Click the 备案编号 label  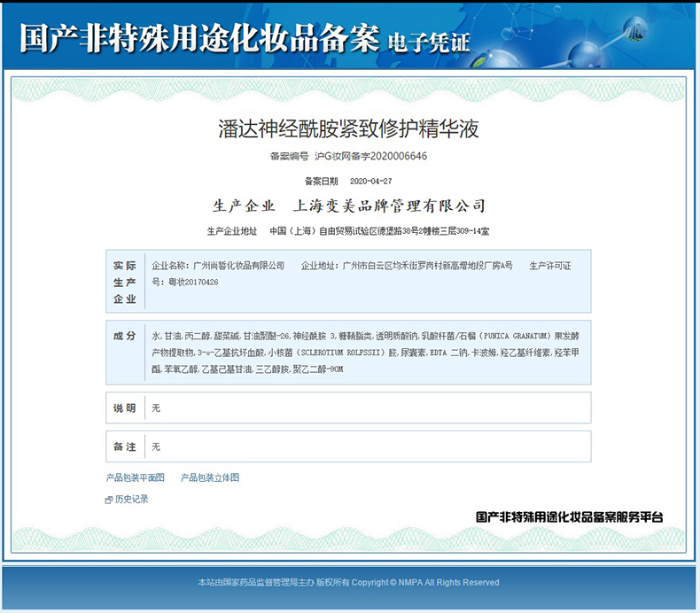coord(289,156)
